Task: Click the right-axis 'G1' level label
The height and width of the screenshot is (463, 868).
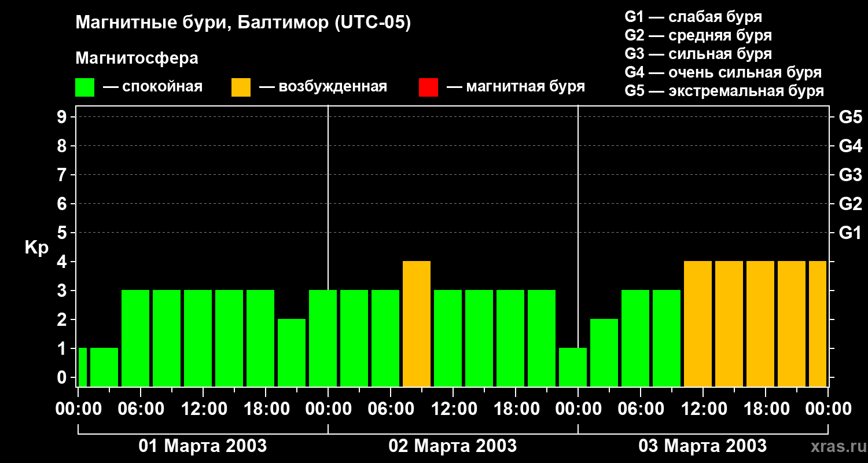Action: coord(850,233)
